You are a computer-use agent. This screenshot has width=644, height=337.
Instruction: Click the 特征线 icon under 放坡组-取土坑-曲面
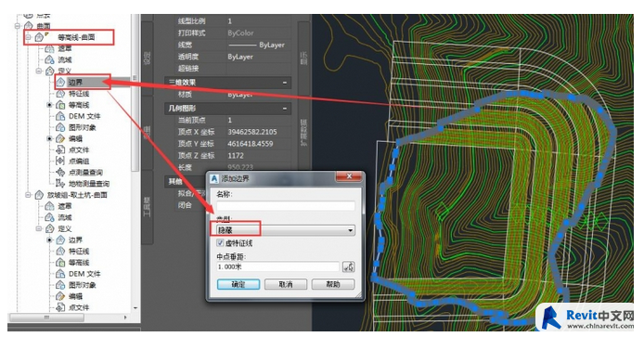click(x=60, y=251)
